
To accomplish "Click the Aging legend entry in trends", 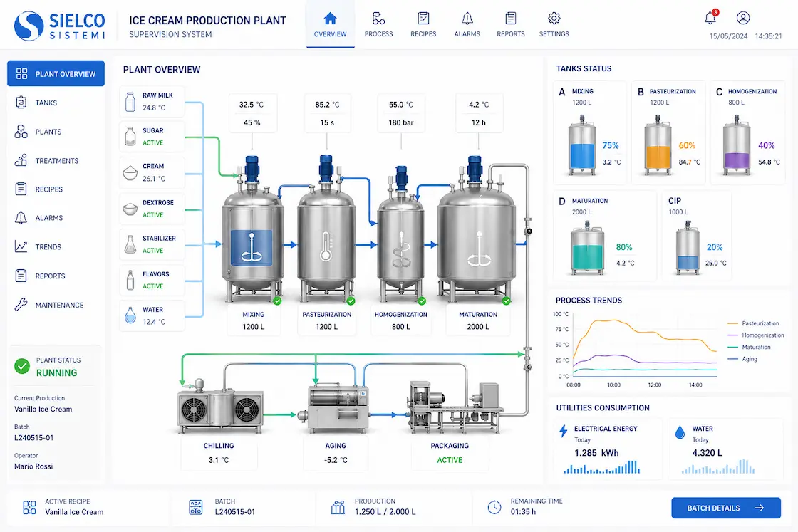I will (742, 358).
